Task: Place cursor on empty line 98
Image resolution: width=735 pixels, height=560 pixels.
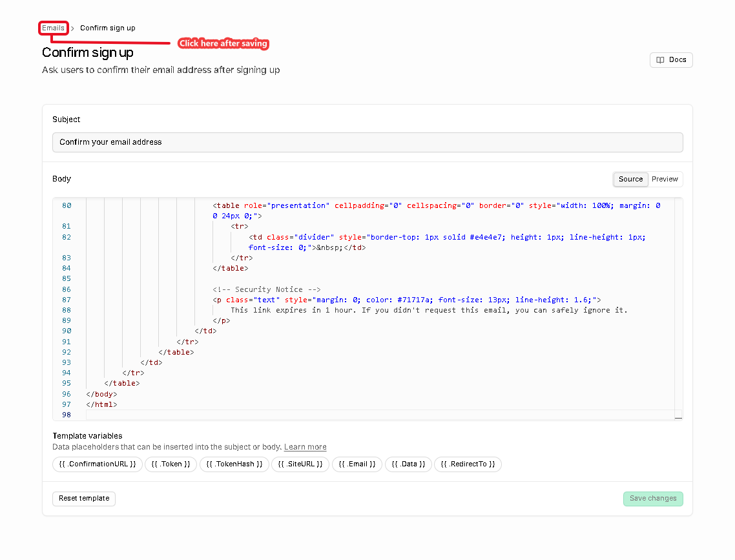Action: point(380,415)
